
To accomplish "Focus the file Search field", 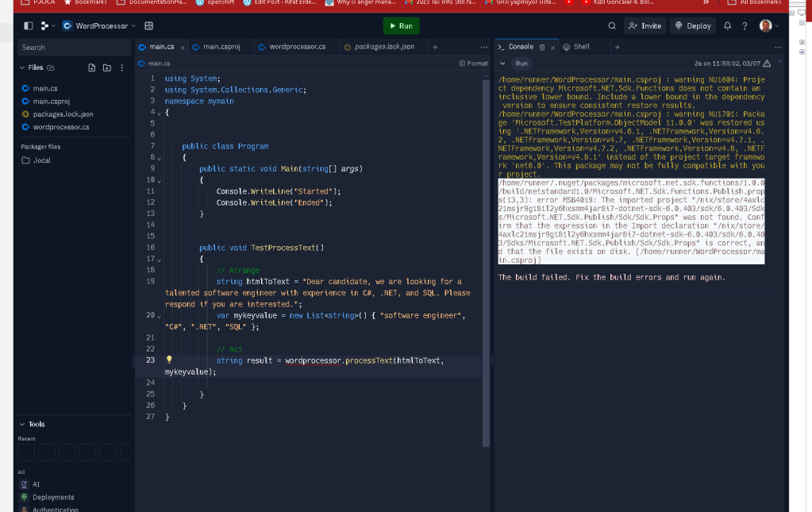I will (x=74, y=47).
